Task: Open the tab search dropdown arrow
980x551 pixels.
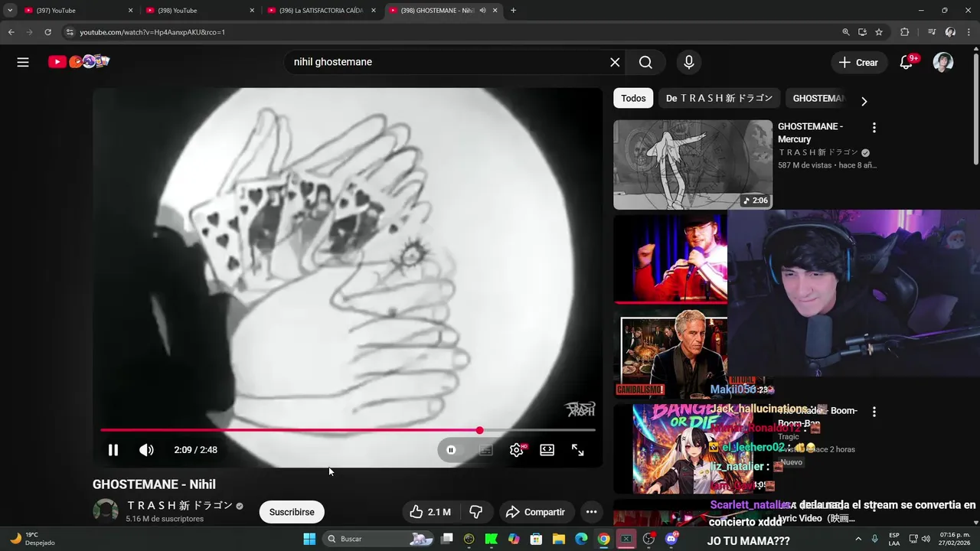Action: coord(10,11)
